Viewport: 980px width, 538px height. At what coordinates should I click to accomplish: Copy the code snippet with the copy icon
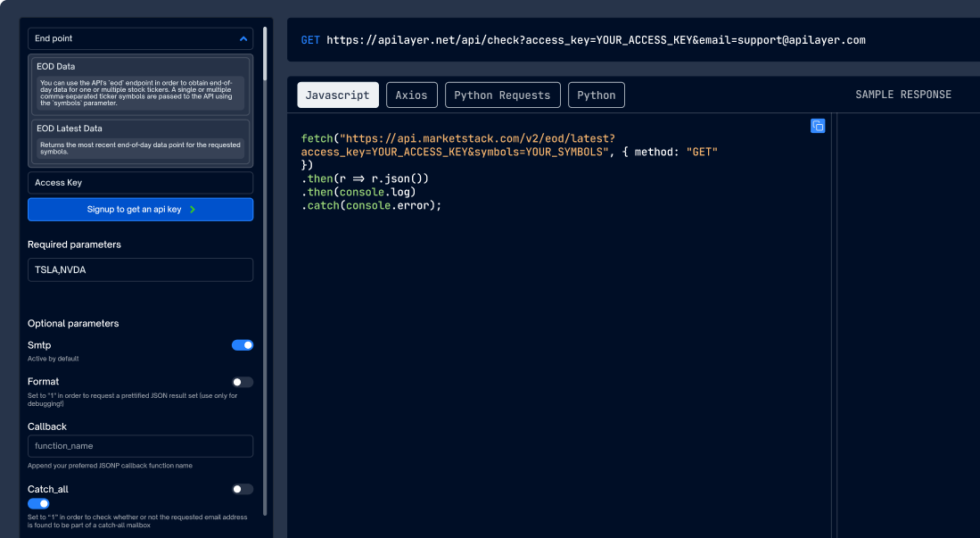coord(818,126)
